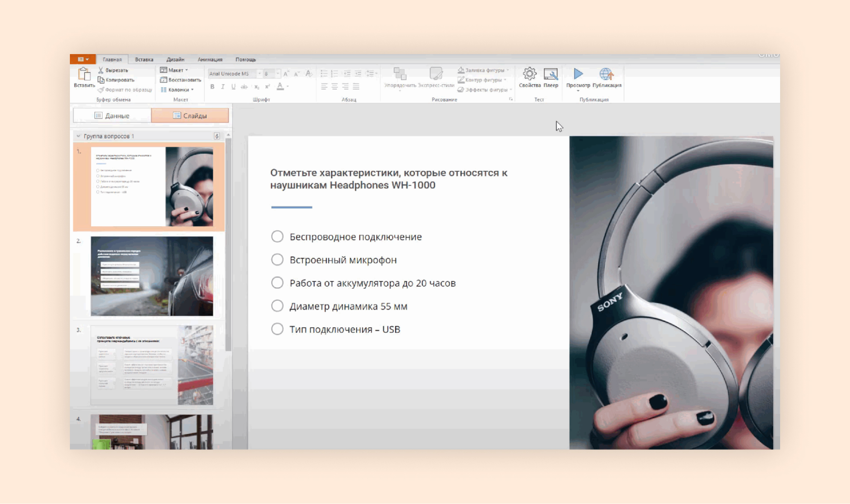Select the option Встроенный микрофон
Viewport: 850px width, 504px height.
tap(277, 260)
